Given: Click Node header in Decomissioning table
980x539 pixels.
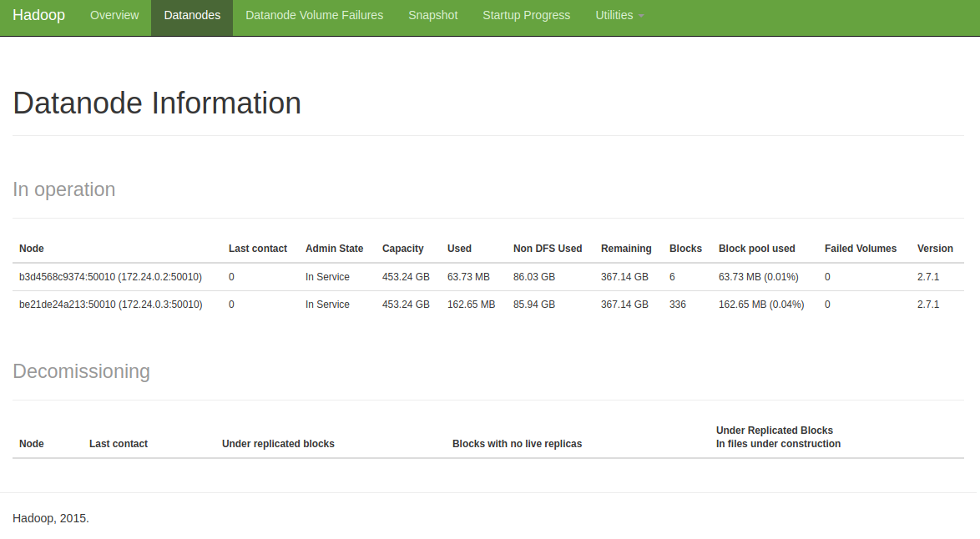Looking at the screenshot, I should click(x=31, y=443).
